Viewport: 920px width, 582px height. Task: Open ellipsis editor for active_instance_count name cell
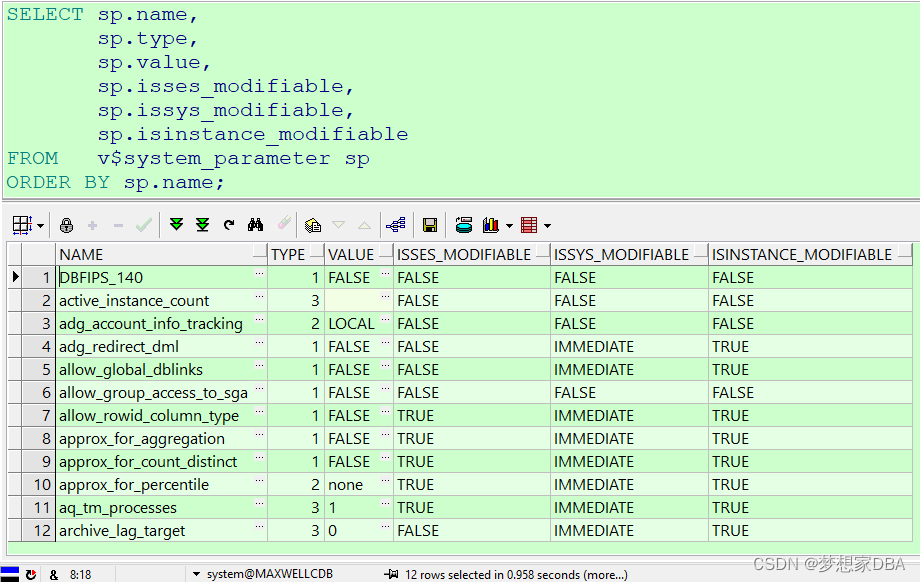tap(259, 296)
